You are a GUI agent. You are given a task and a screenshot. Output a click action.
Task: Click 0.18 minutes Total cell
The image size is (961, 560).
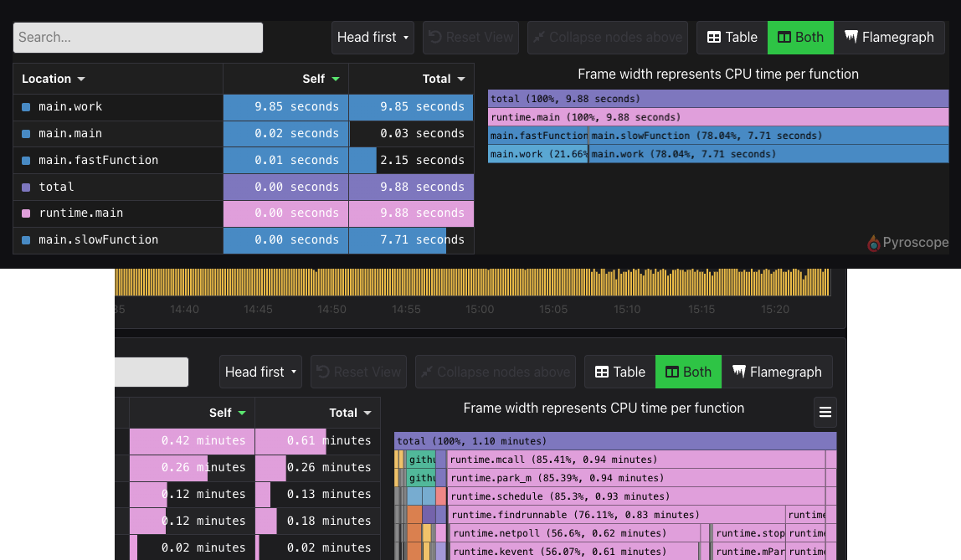pos(317,521)
